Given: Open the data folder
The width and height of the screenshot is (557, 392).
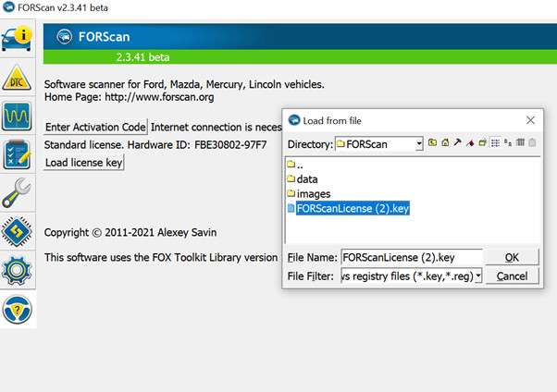Looking at the screenshot, I should pyautogui.click(x=306, y=178).
